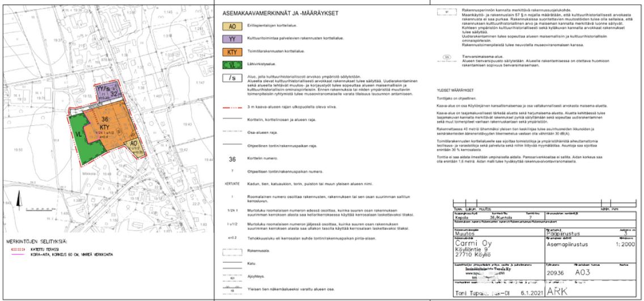Click the /s legend symbol box
Screen dimensions: 644x301
tap(231, 78)
